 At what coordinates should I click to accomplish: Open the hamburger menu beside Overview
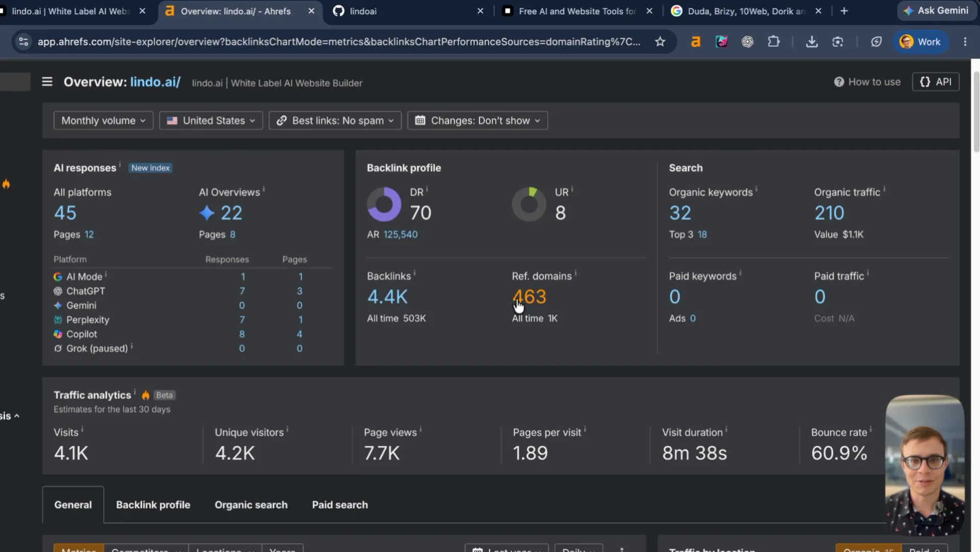[47, 82]
